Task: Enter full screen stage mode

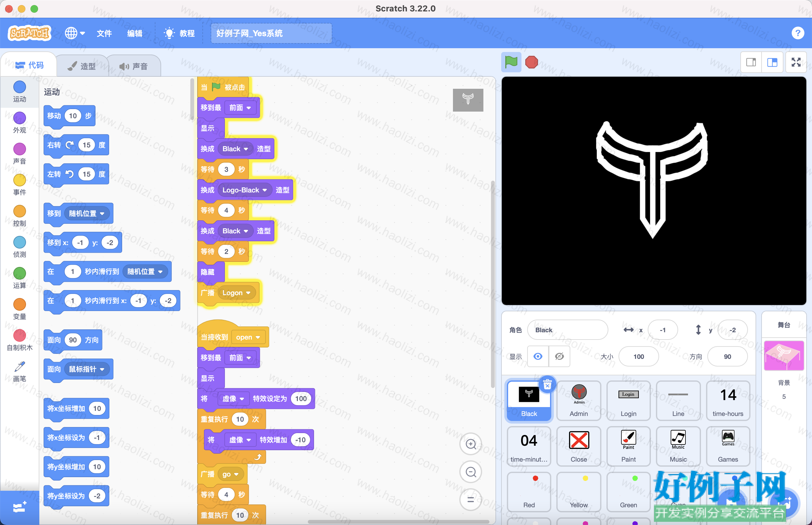Action: (796, 62)
